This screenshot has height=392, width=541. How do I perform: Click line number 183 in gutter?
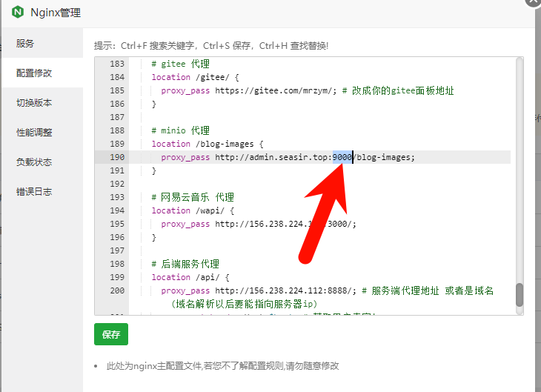pyautogui.click(x=117, y=64)
